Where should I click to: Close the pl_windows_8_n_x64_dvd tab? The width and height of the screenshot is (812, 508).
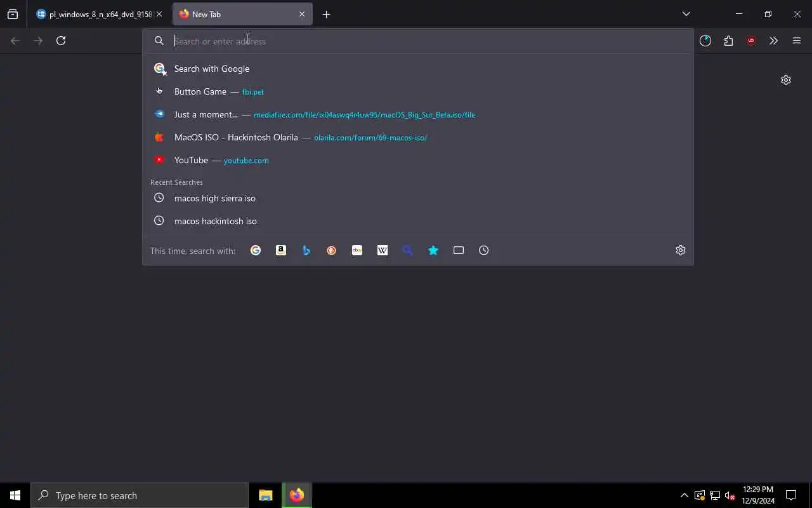[159, 14]
